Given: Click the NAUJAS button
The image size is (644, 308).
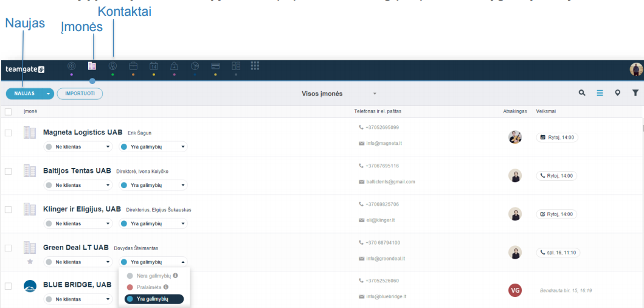Looking at the screenshot, I should pyautogui.click(x=25, y=94).
